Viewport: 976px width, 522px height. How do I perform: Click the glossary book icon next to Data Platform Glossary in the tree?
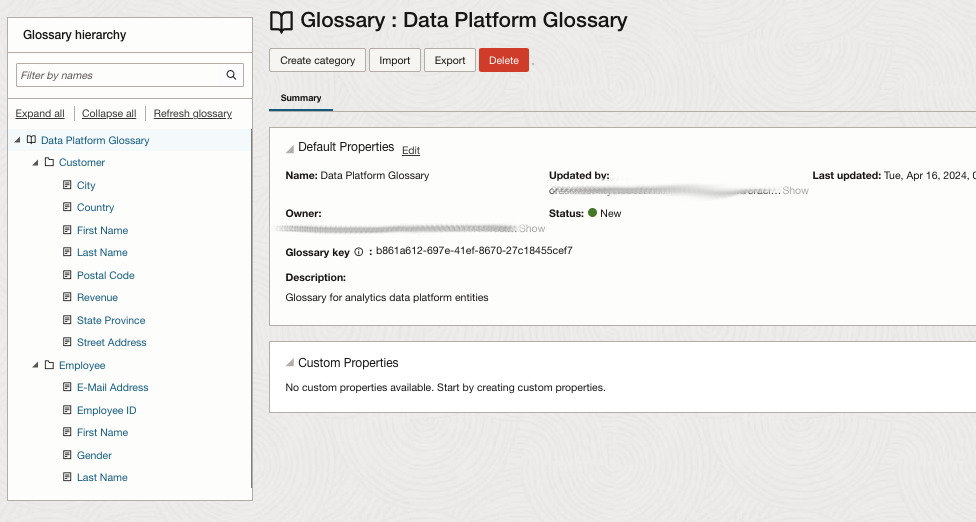click(31, 140)
